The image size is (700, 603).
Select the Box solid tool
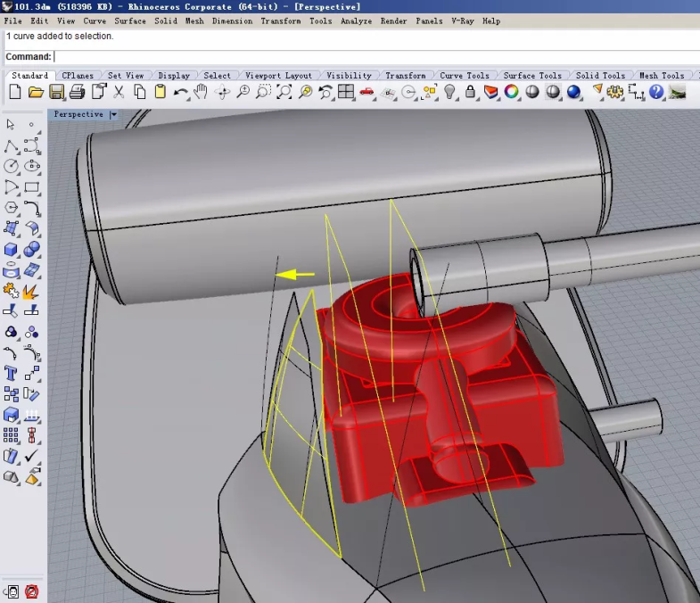point(11,249)
